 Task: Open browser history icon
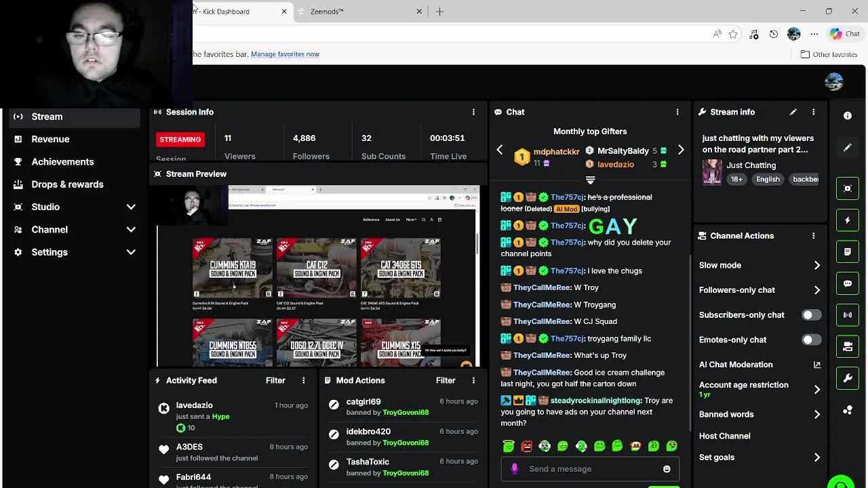pyautogui.click(x=774, y=34)
